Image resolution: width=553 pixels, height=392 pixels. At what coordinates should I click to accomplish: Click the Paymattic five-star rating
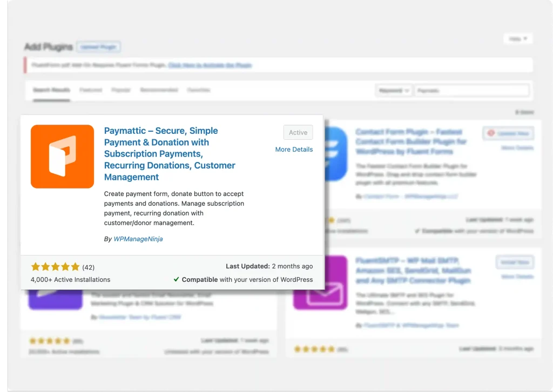pos(55,267)
